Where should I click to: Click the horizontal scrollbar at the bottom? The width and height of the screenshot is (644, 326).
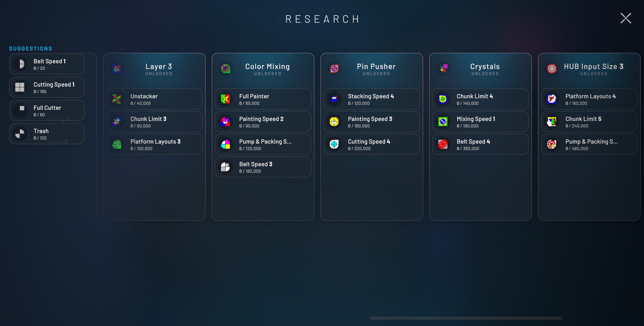466,318
